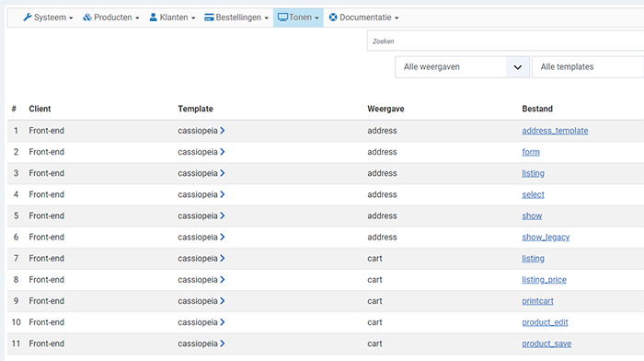The height and width of the screenshot is (361, 644).
Task: Open the show file link in row 5
Action: pos(532,215)
